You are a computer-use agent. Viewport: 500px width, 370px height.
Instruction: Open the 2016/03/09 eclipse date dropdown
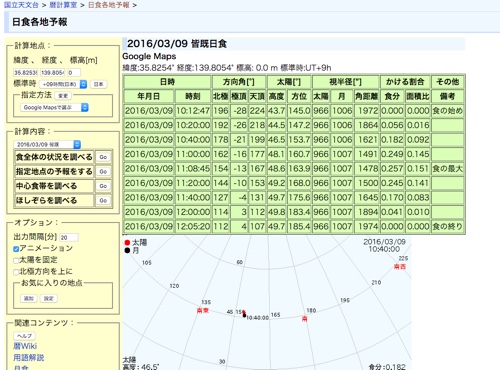[x=47, y=144]
